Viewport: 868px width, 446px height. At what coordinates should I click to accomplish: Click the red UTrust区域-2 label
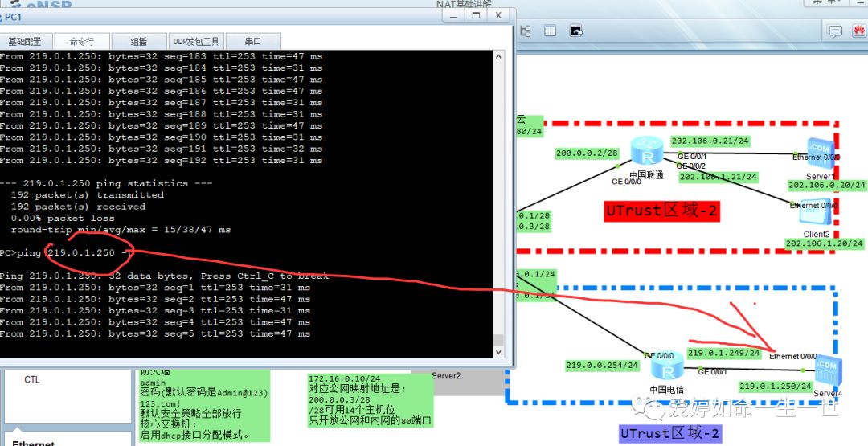point(662,211)
